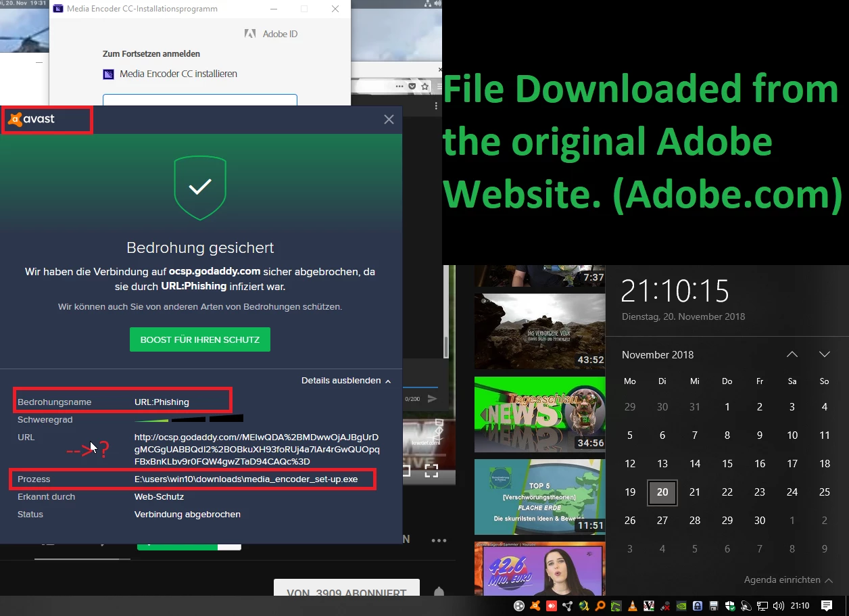
Task: Click the ocsp.godaddy.com URL text
Action: (x=257, y=449)
